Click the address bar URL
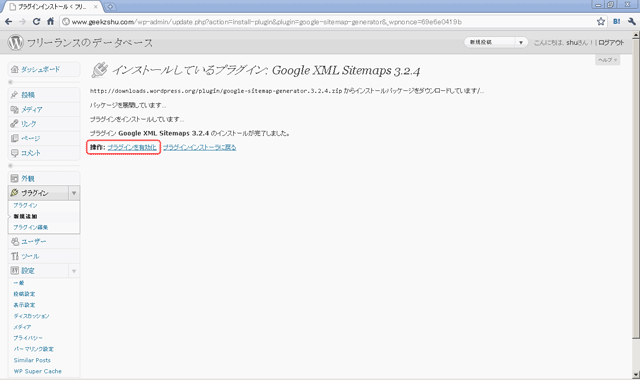 pos(266,22)
